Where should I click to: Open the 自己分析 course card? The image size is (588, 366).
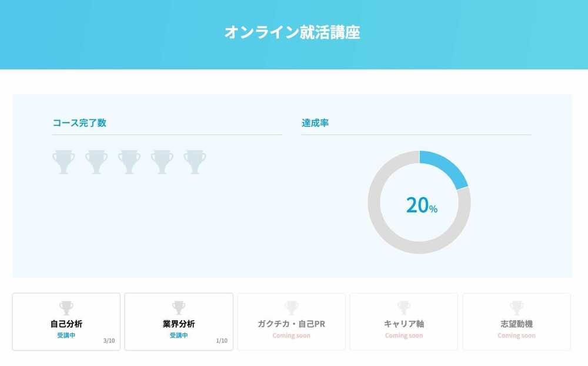(66, 322)
